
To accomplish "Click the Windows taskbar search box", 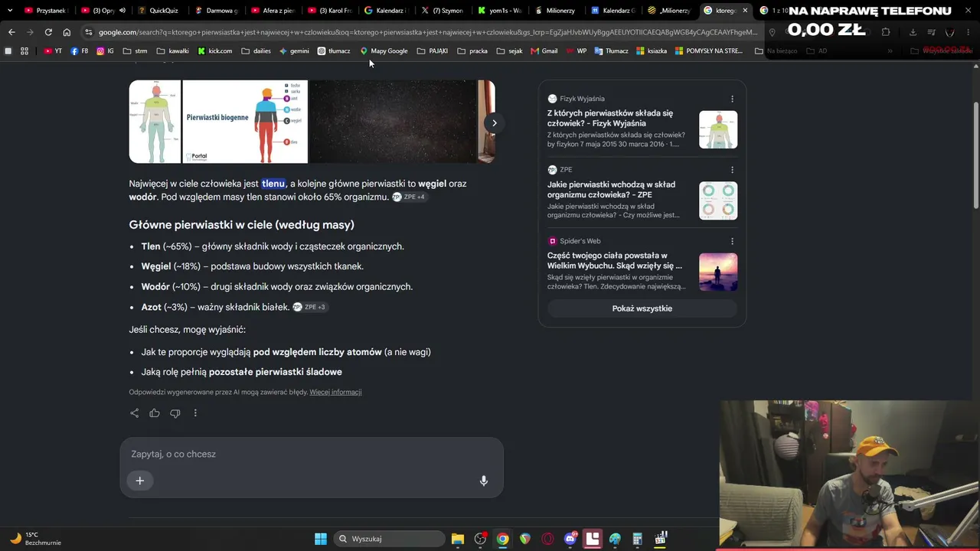I will click(x=390, y=539).
